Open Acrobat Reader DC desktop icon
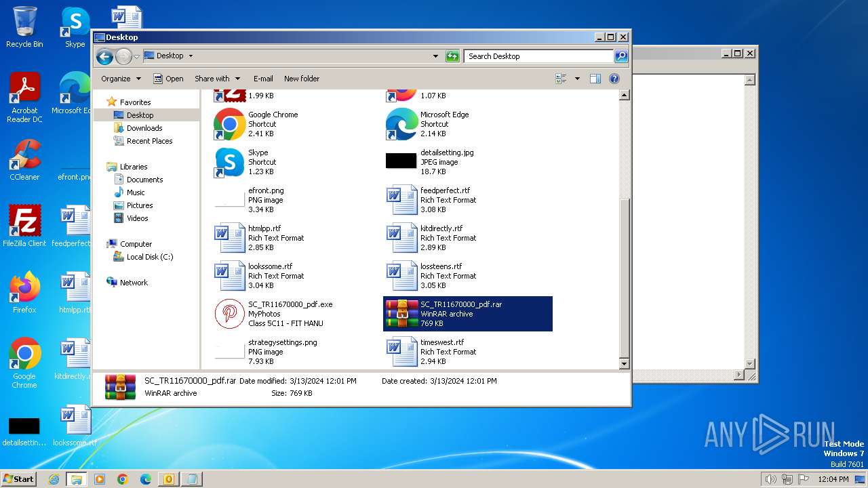The image size is (868, 488). 24,98
